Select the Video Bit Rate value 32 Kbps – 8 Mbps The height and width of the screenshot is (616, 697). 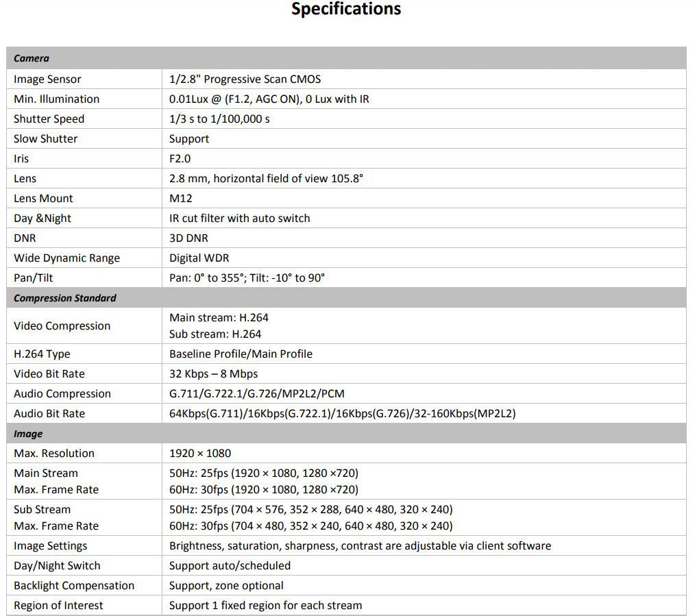pos(213,374)
